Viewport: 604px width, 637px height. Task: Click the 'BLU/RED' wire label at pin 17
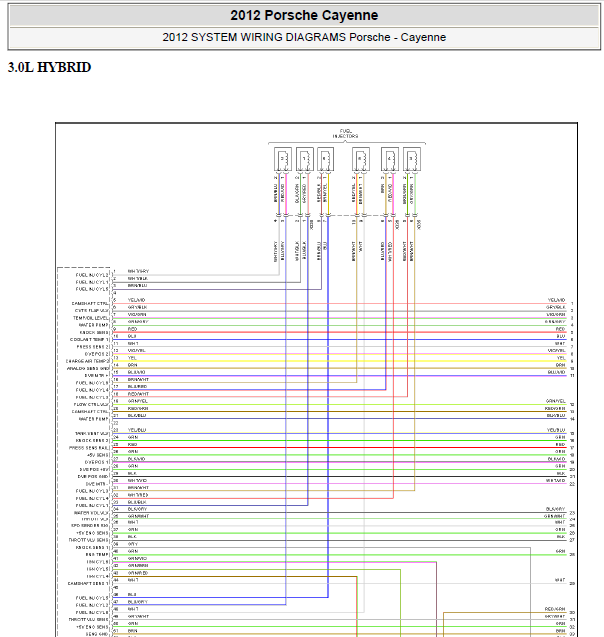point(137,387)
